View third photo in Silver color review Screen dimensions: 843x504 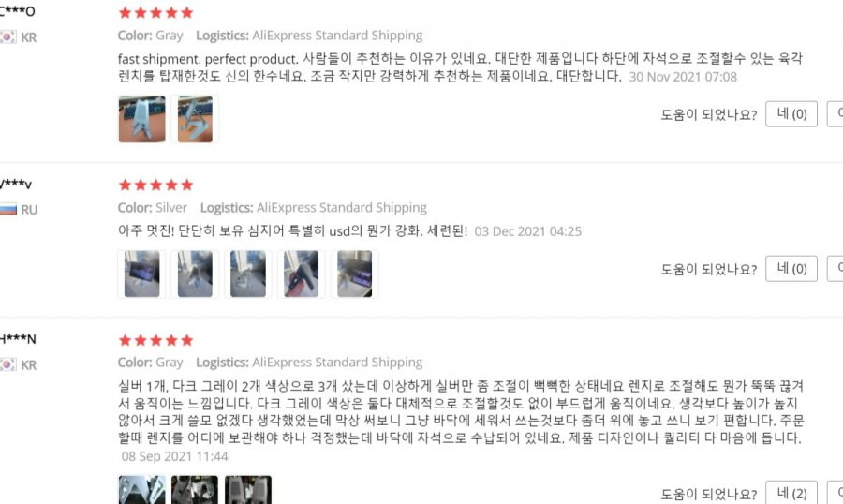[x=248, y=274]
